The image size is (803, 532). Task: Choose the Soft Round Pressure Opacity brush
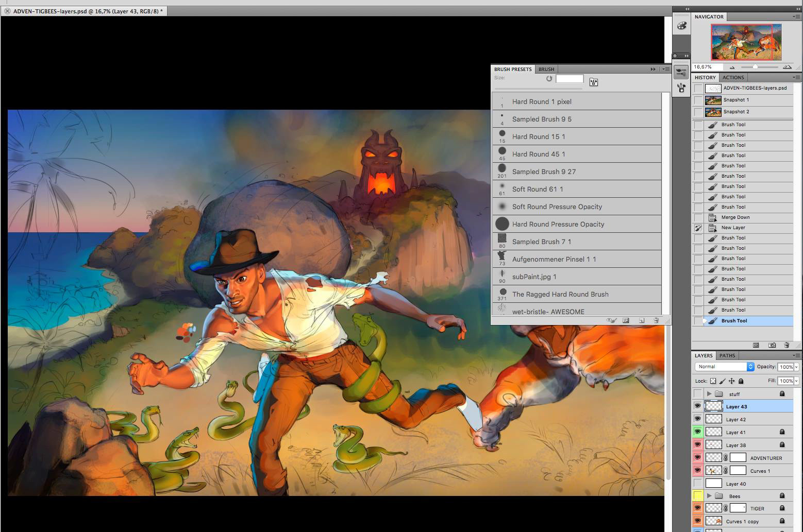557,207
